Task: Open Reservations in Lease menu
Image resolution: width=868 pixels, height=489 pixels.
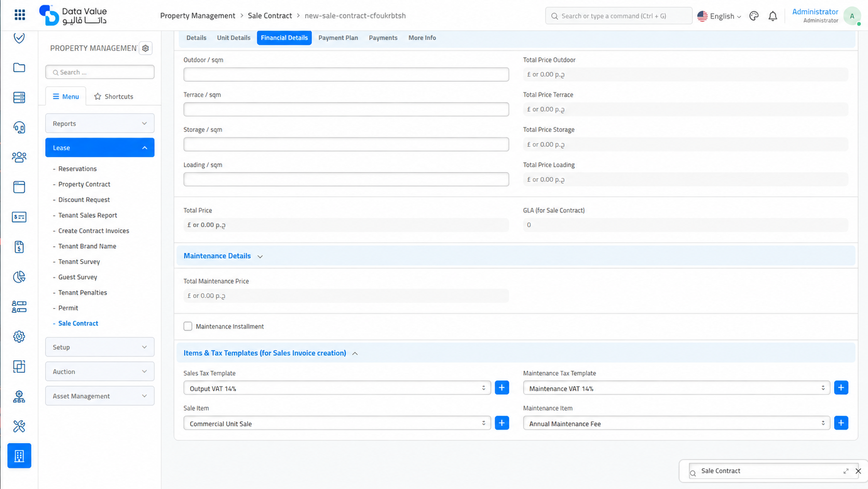Action: coord(77,169)
